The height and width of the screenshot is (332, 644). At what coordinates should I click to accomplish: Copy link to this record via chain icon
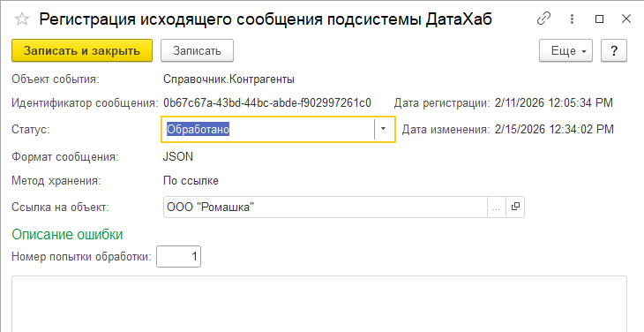pyautogui.click(x=543, y=19)
